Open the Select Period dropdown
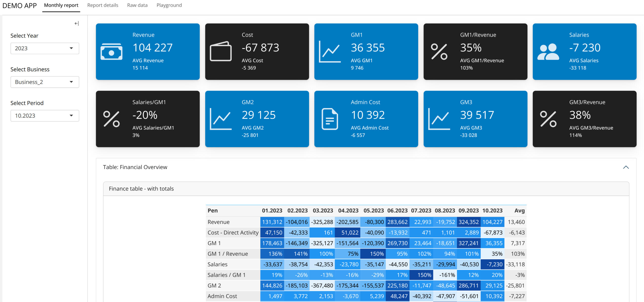 tap(45, 116)
